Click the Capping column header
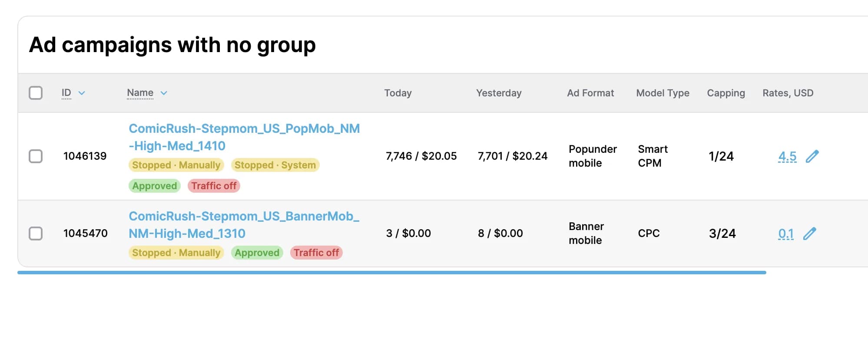The image size is (868, 342). tap(726, 93)
